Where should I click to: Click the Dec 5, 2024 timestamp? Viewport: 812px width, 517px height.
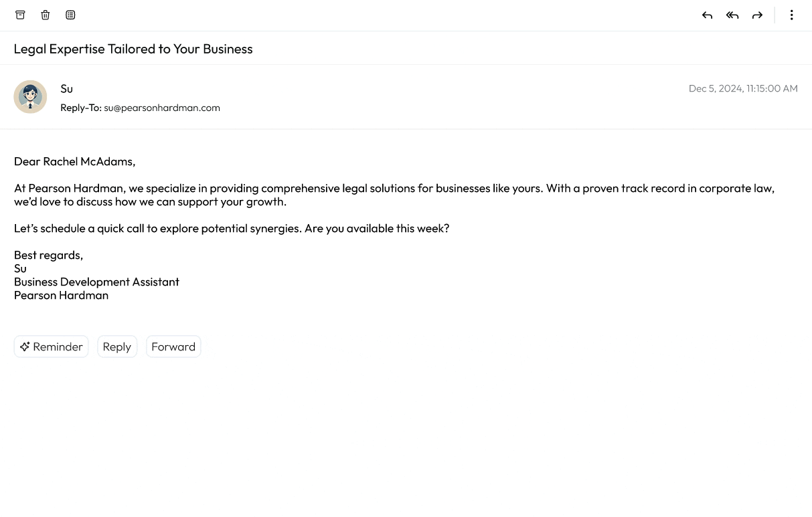pyautogui.click(x=743, y=88)
